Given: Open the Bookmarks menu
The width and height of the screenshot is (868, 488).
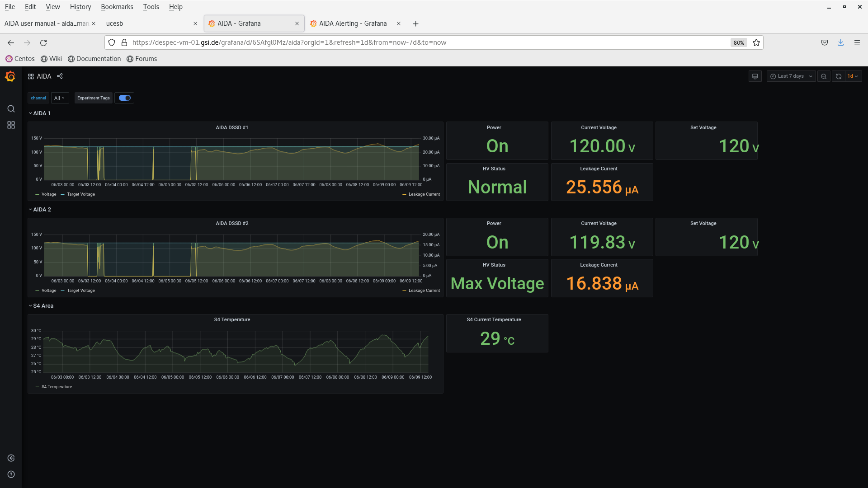Looking at the screenshot, I should click(117, 7).
